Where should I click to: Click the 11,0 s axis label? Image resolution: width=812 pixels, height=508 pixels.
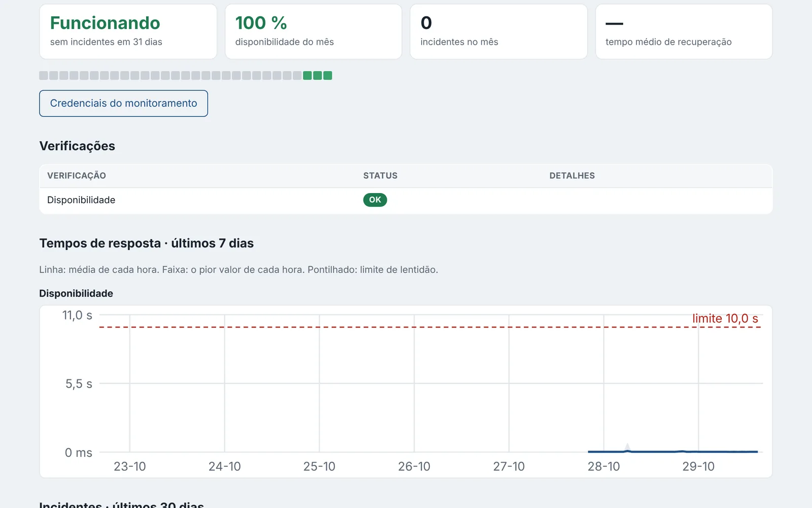77,315
